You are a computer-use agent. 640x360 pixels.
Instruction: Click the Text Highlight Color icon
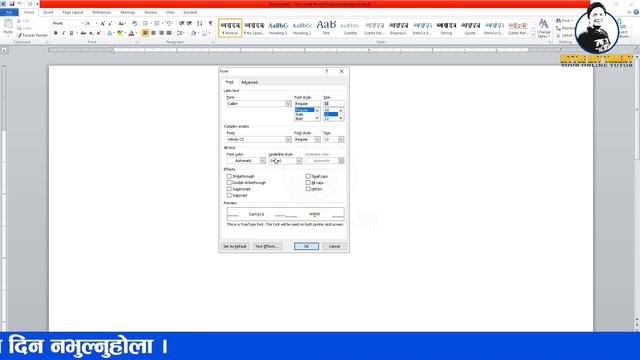point(119,33)
